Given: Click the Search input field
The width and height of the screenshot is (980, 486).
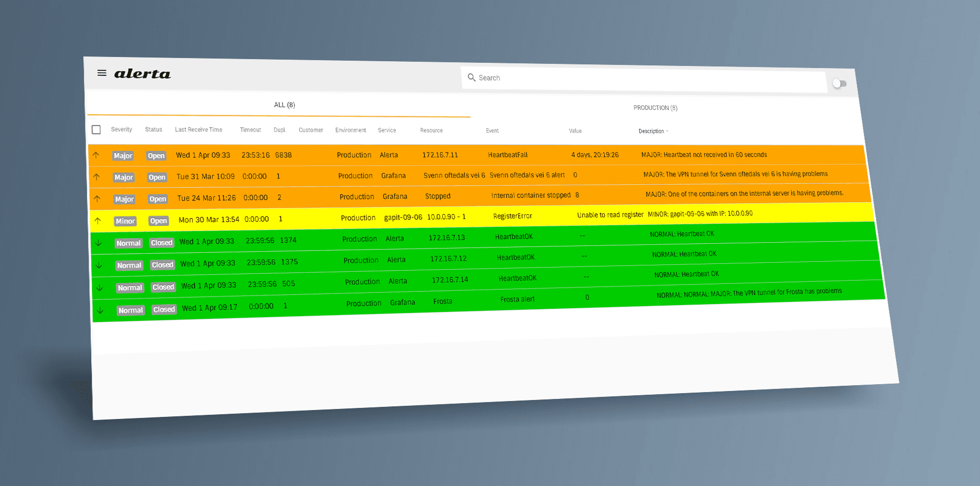Looking at the screenshot, I should pyautogui.click(x=644, y=79).
